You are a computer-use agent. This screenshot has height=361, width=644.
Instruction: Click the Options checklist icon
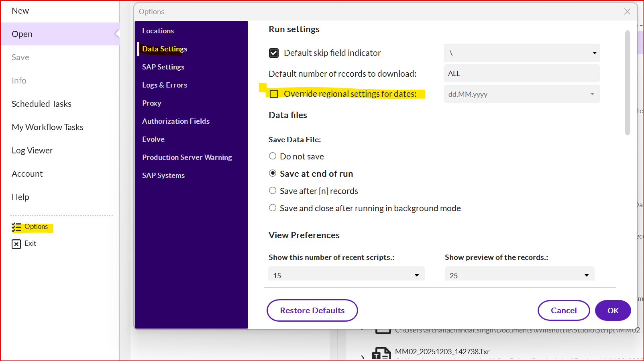pyautogui.click(x=16, y=228)
